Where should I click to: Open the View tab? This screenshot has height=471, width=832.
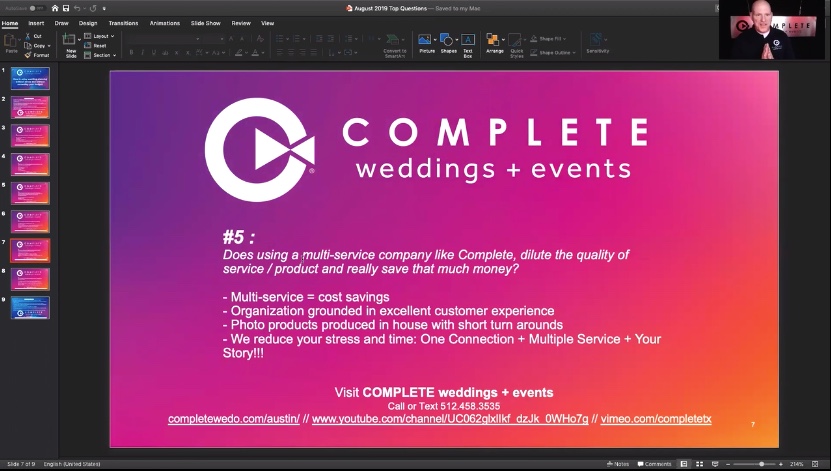(267, 23)
